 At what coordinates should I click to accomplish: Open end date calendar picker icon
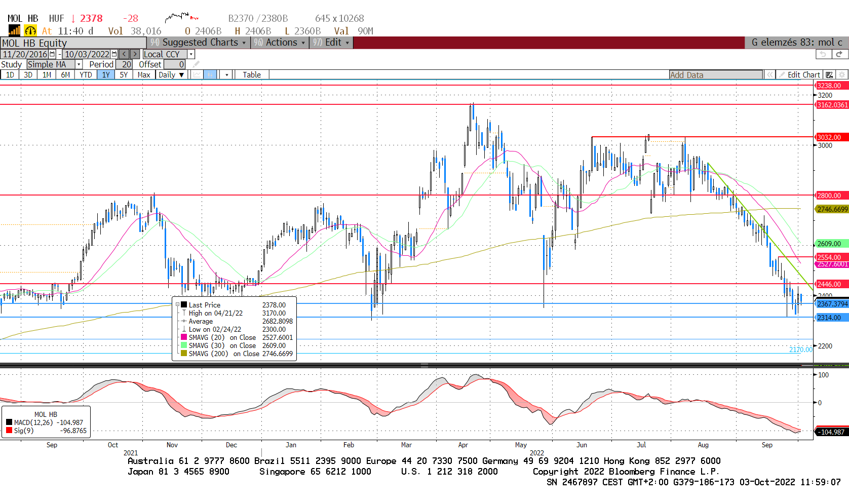coord(114,54)
